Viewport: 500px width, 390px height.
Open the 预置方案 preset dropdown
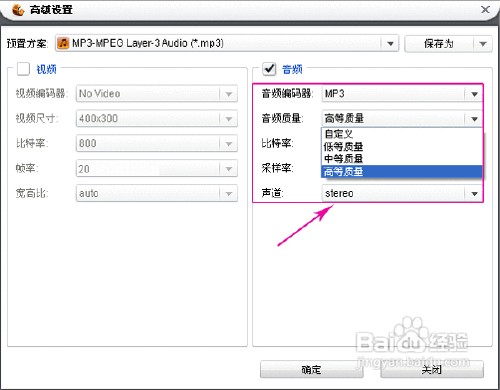[x=390, y=43]
